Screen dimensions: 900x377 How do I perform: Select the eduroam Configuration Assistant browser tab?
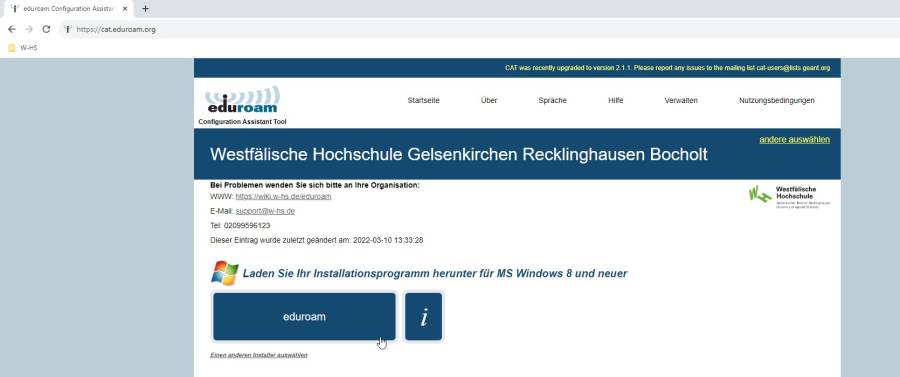coord(69,9)
